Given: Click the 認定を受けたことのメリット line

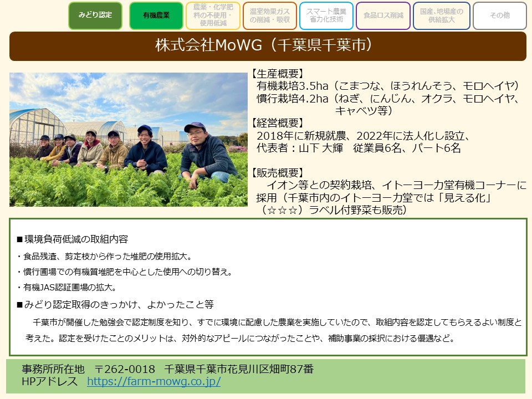Looking at the screenshot, I should click(x=240, y=338).
